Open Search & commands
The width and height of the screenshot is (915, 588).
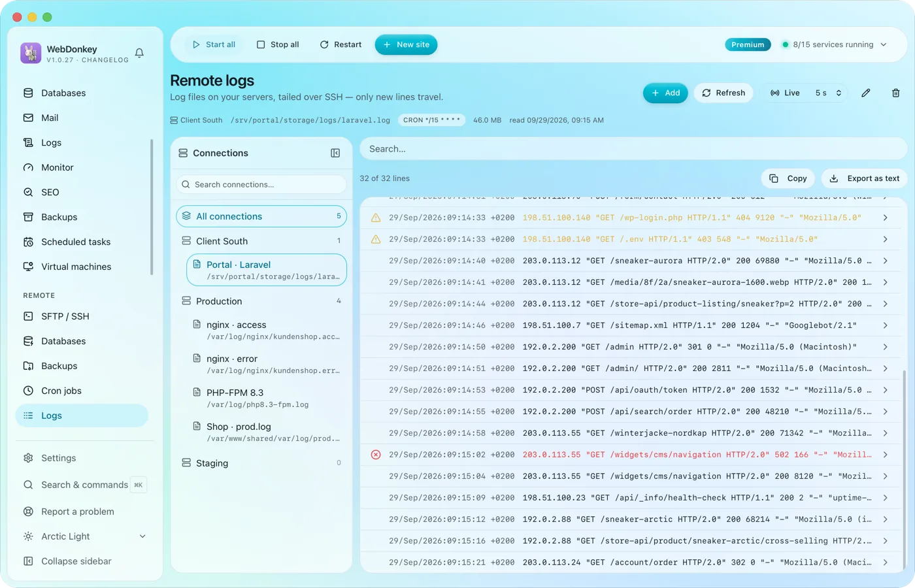click(x=83, y=485)
